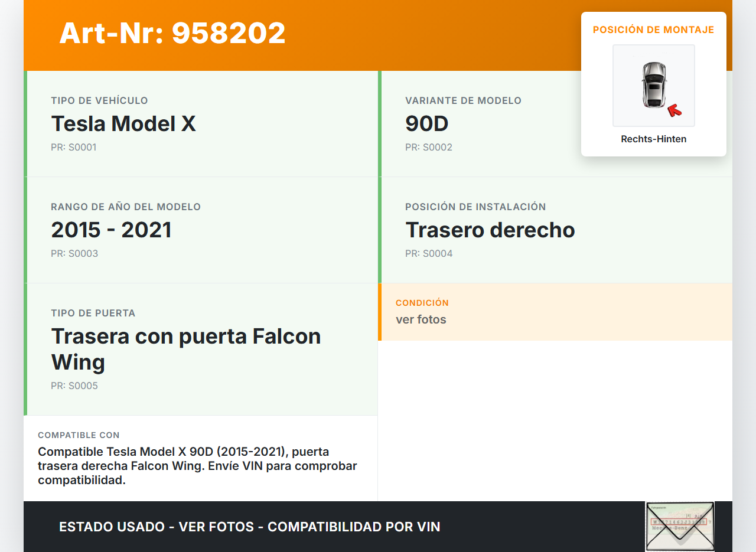The width and height of the screenshot is (756, 552).
Task: Click the PR: S0004 code
Action: (429, 254)
